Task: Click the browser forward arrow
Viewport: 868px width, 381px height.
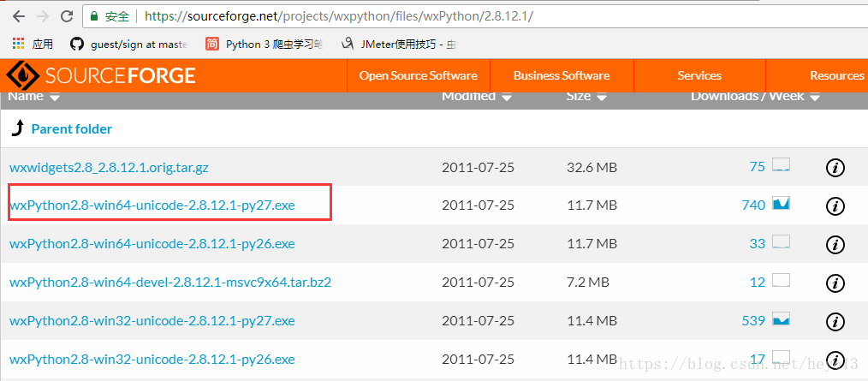Action: click(43, 16)
